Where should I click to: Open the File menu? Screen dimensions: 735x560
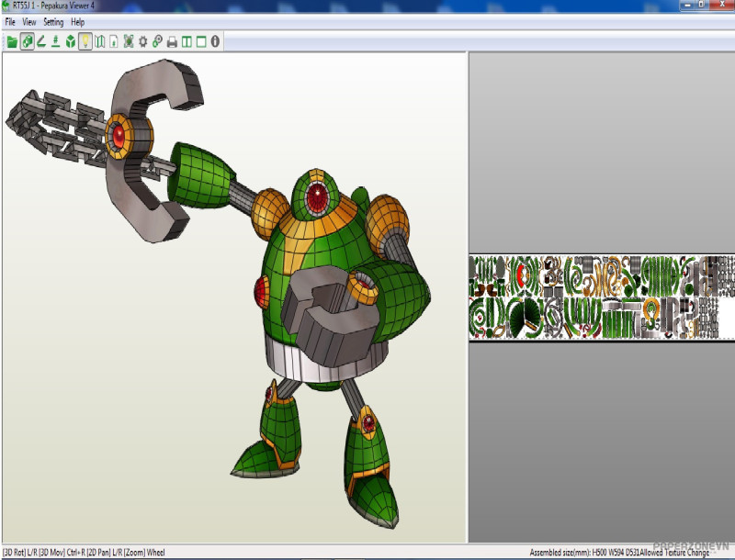[10, 21]
